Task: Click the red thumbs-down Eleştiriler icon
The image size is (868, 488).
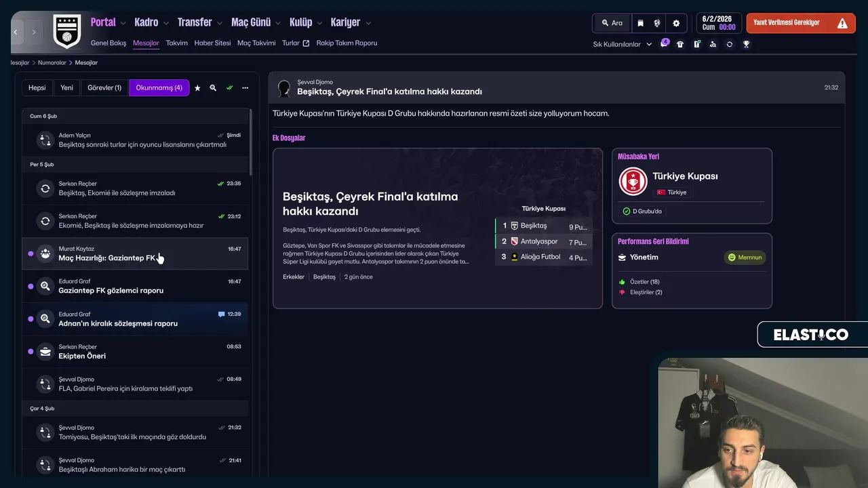Action: (x=622, y=292)
